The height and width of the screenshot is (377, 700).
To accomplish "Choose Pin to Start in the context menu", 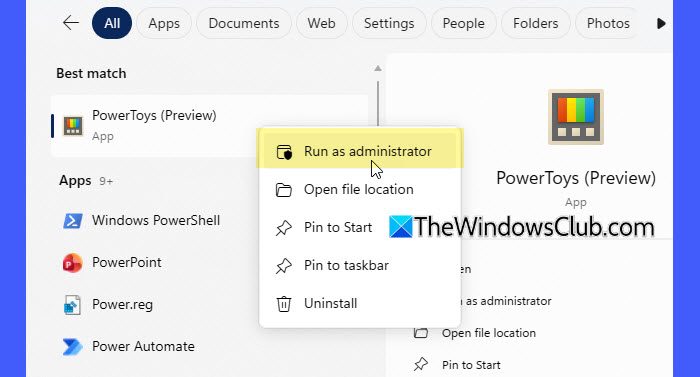I will point(360,227).
